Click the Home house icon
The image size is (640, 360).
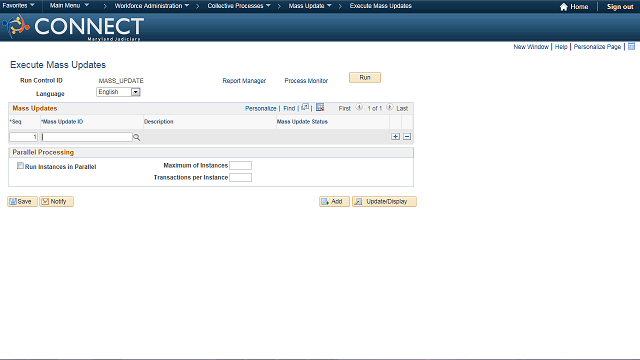564,7
